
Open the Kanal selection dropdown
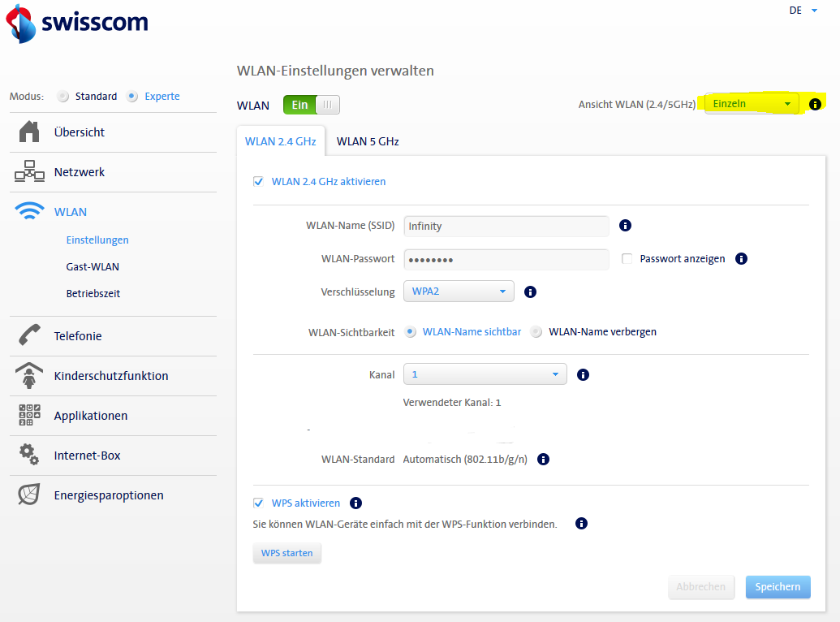(x=485, y=374)
